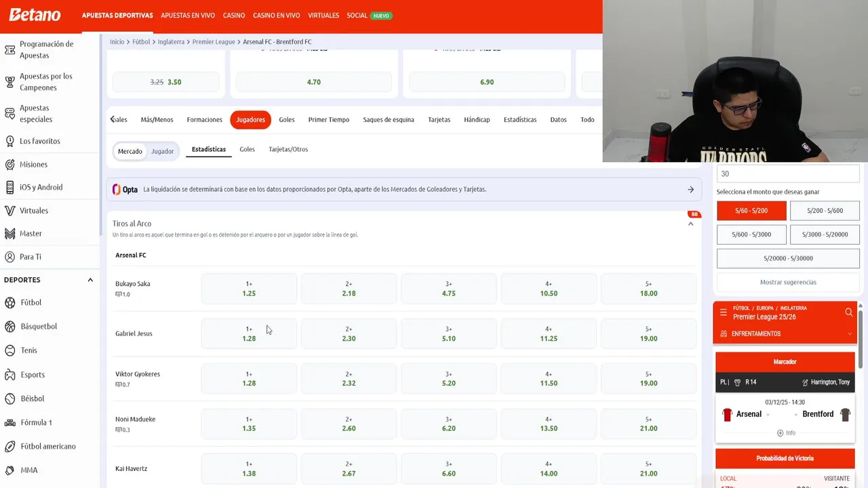Select the S/600 - S/3000 winning range

point(751,235)
